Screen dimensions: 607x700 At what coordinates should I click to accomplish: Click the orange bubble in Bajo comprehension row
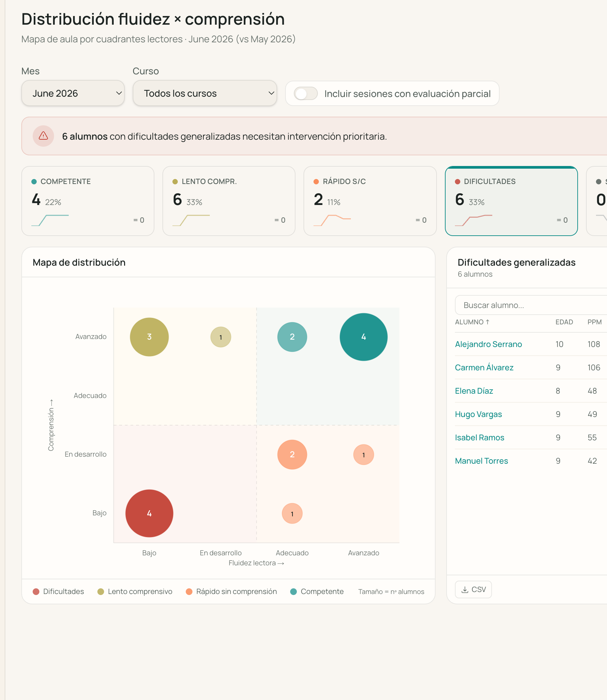point(292,513)
